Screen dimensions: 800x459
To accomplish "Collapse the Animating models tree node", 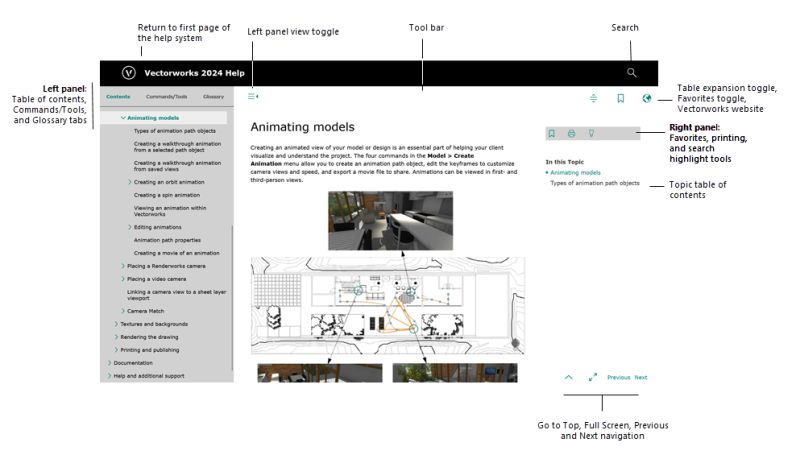I will [123, 118].
